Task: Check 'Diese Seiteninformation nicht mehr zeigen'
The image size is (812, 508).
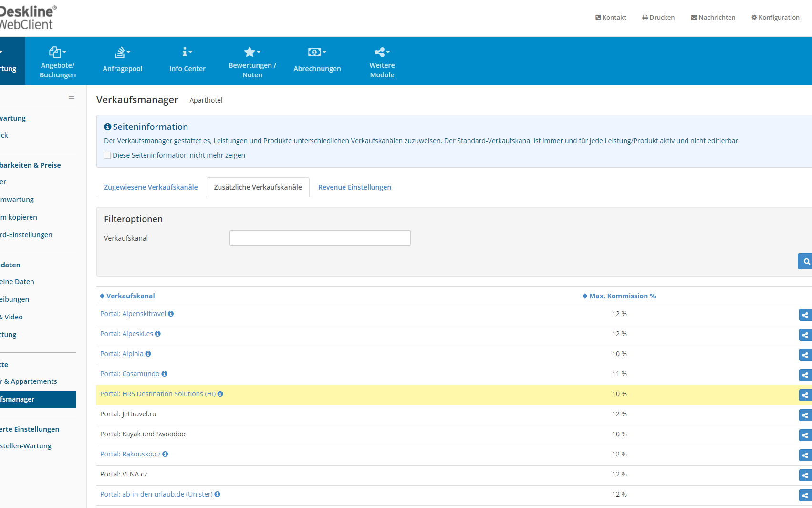Action: click(107, 155)
